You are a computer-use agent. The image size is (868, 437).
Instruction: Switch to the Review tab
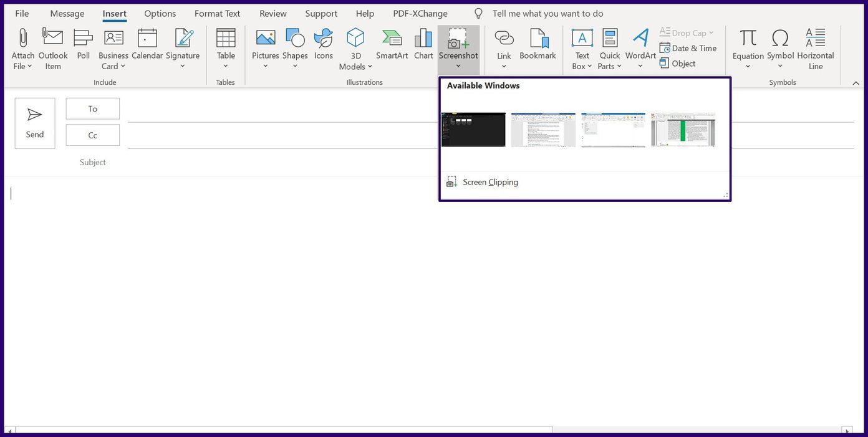tap(273, 13)
